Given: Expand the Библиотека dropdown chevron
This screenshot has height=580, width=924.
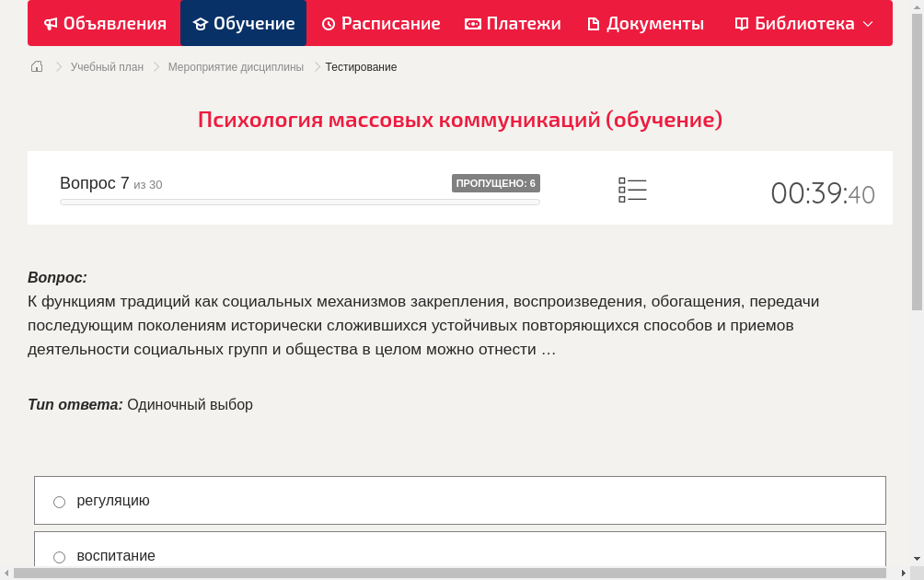Looking at the screenshot, I should [x=864, y=23].
